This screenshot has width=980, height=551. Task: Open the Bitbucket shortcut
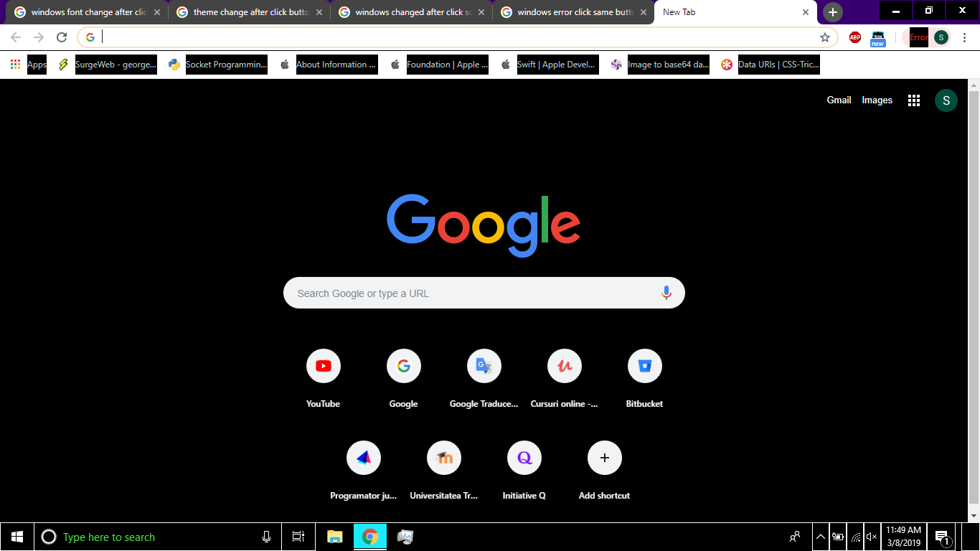(x=645, y=379)
